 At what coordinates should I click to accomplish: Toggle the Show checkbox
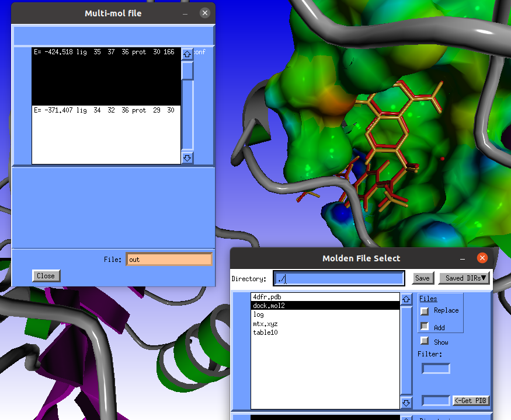[x=425, y=341]
